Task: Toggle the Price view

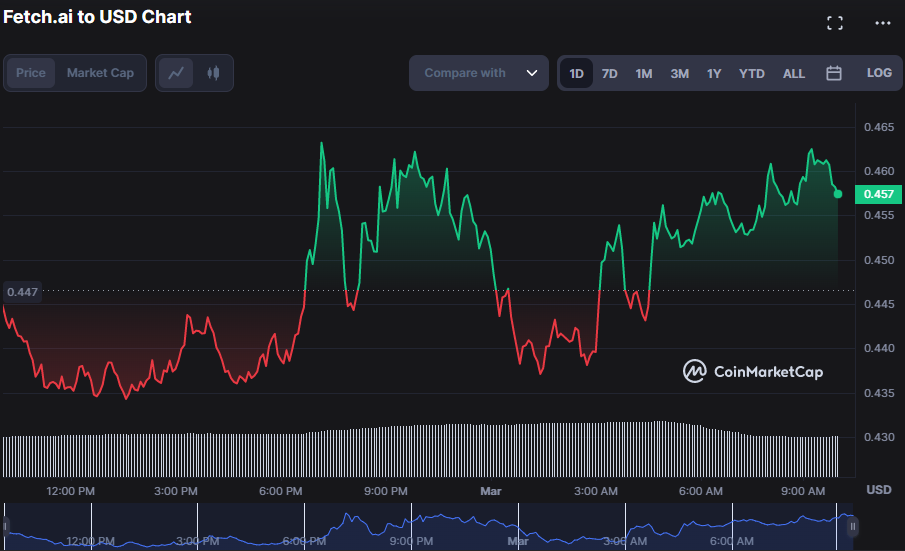Action: 31,73
